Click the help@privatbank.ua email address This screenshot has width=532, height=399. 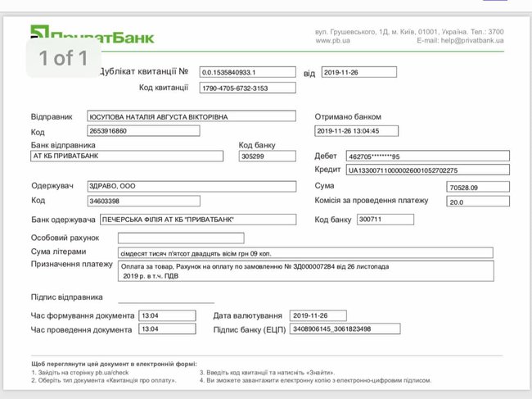(472, 41)
